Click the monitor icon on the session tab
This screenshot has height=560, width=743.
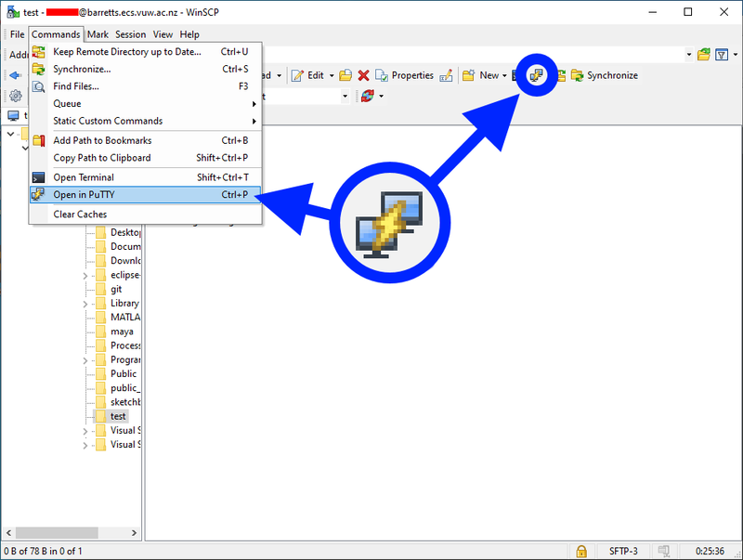coord(13,115)
